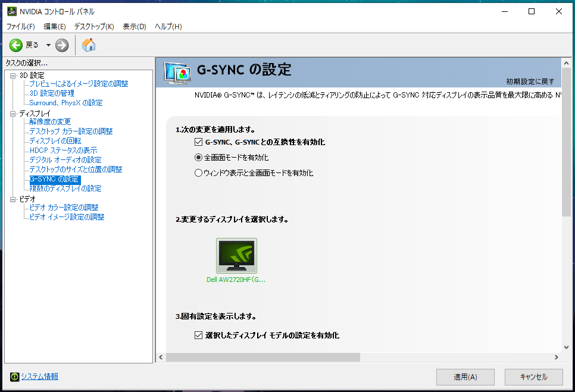575x392 pixels.
Task: Open HDCP ステータスの表示 page
Action: pos(64,150)
